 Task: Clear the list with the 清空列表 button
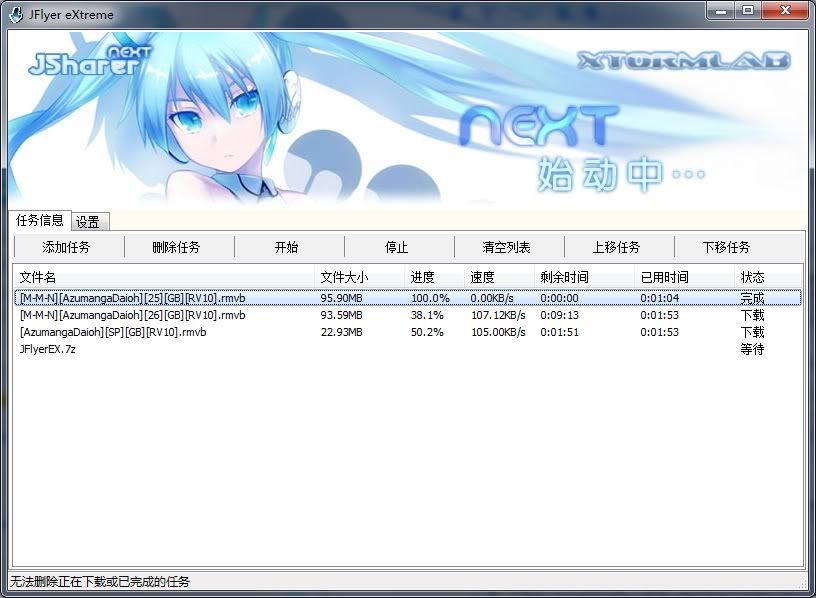coord(506,247)
